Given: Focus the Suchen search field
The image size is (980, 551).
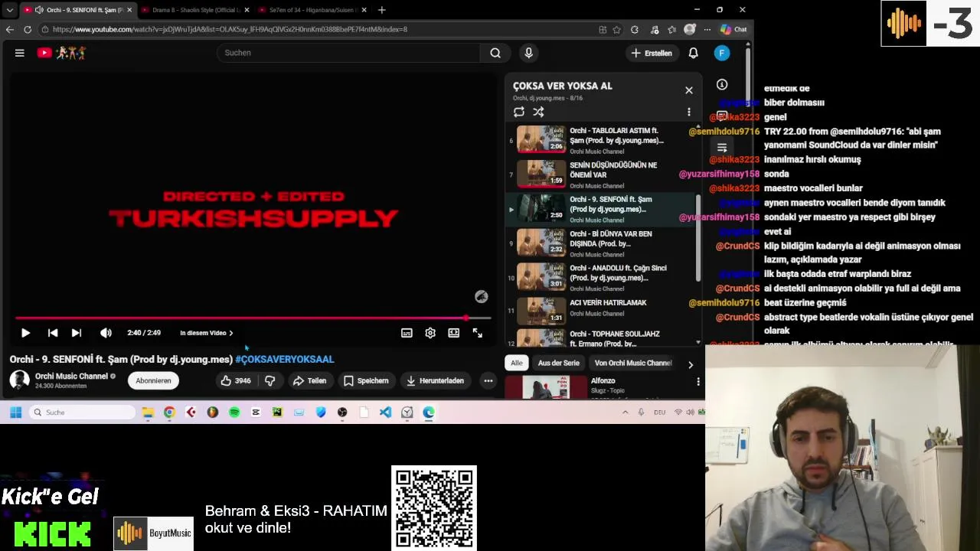Looking at the screenshot, I should click(x=348, y=53).
